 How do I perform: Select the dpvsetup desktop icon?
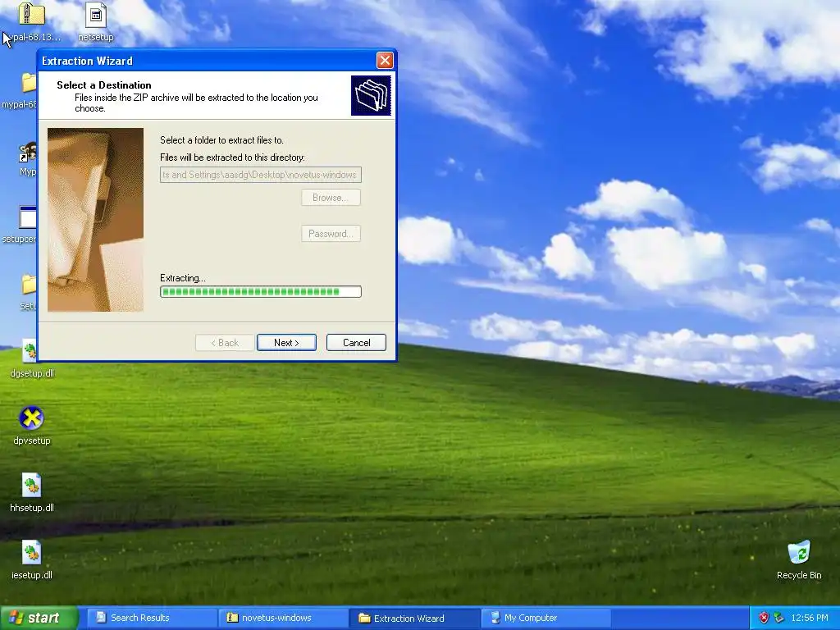point(32,426)
